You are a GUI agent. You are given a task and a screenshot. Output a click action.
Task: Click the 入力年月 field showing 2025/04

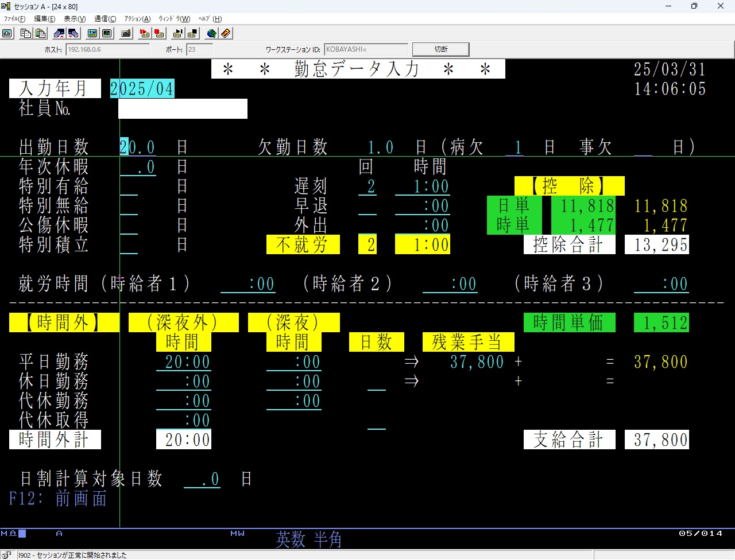[142, 89]
